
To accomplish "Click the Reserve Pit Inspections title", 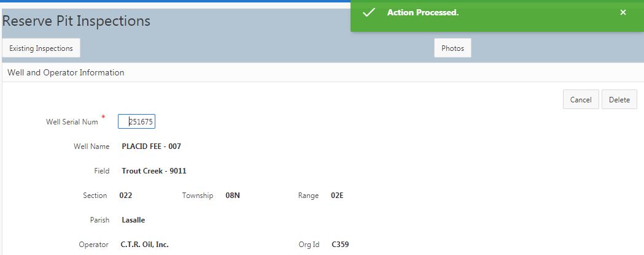I will tap(77, 21).
